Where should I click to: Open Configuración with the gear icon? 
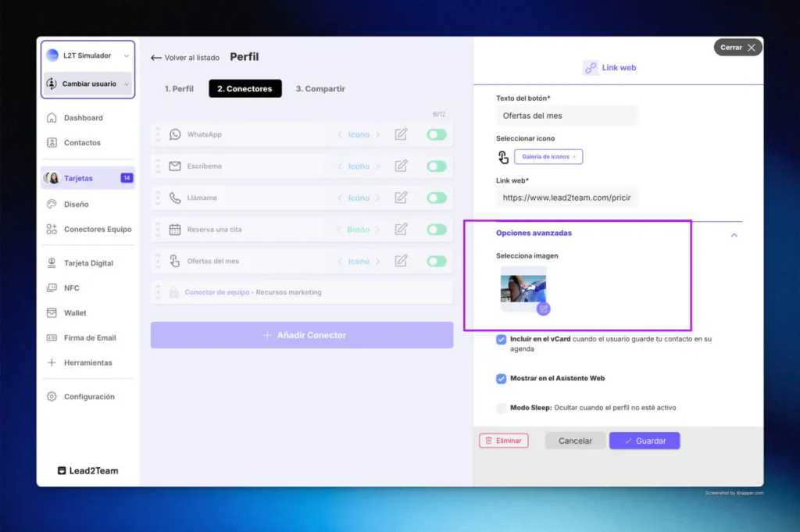[52, 397]
